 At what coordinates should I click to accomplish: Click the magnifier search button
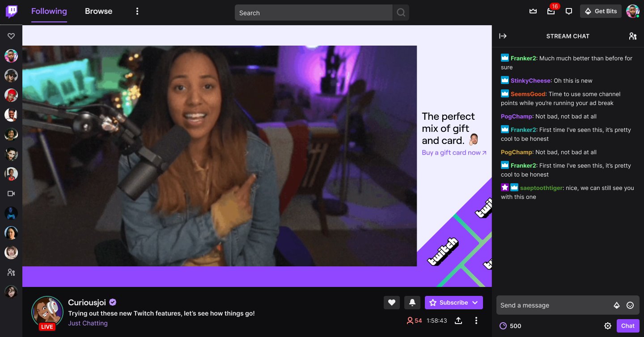pos(401,13)
